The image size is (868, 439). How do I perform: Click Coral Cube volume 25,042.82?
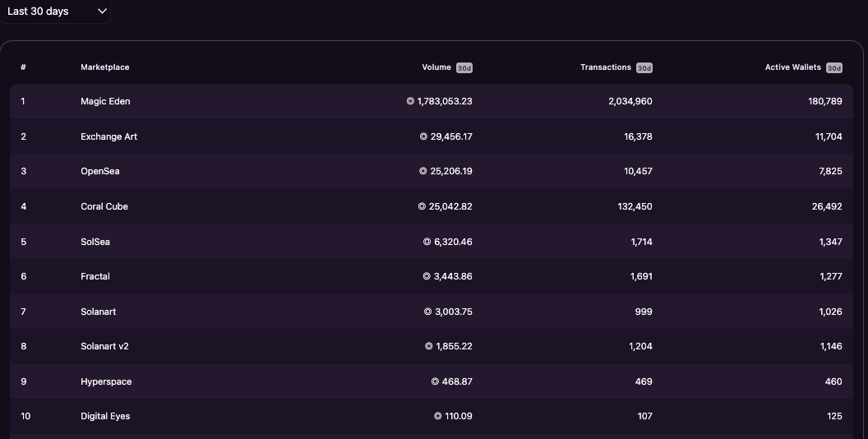(450, 206)
